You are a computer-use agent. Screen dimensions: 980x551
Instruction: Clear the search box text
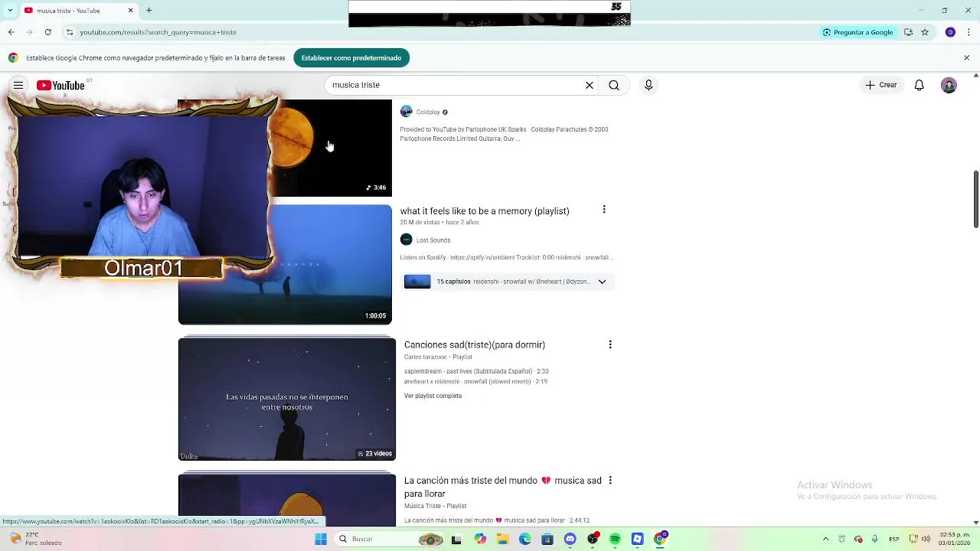point(590,85)
